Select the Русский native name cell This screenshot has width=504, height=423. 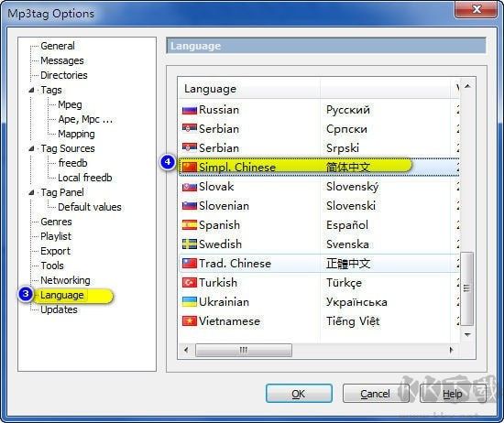[348, 110]
